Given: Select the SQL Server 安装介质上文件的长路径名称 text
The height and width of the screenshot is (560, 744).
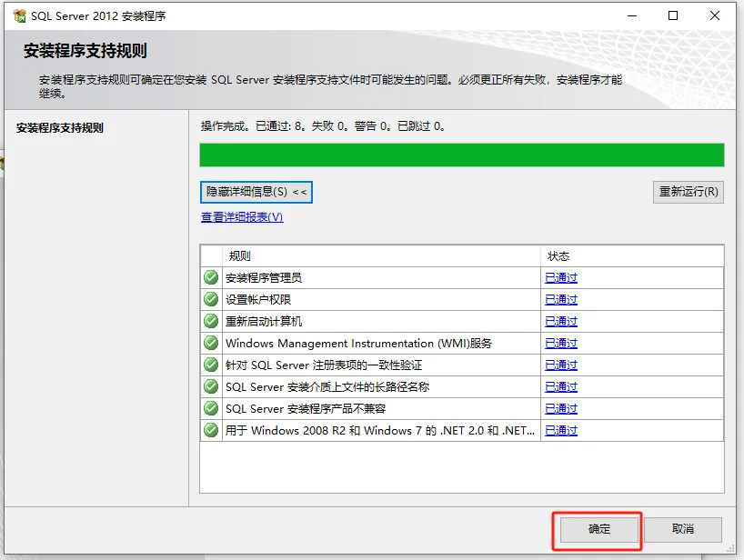Looking at the screenshot, I should (327, 387).
